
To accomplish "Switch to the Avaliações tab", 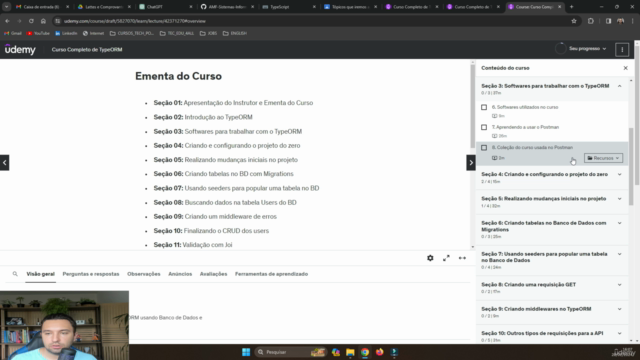I will point(213,274).
